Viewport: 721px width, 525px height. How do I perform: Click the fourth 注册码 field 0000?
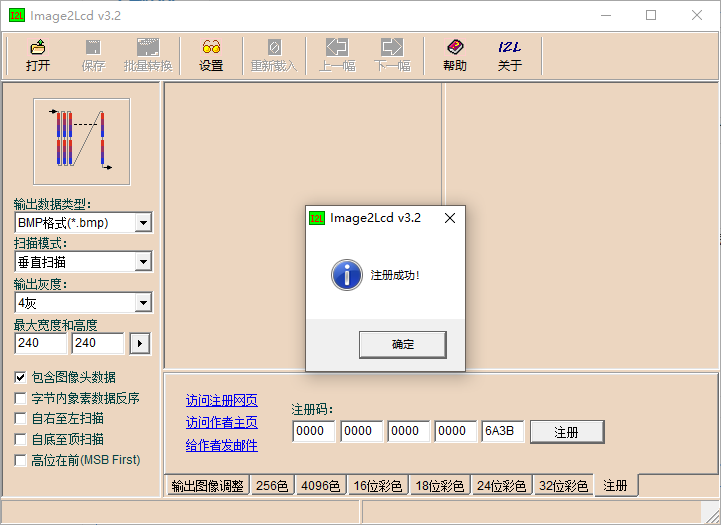click(x=456, y=431)
